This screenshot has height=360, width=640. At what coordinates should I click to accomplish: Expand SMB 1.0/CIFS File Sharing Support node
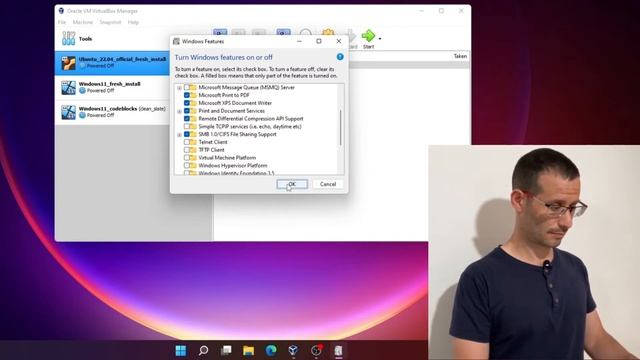(179, 135)
